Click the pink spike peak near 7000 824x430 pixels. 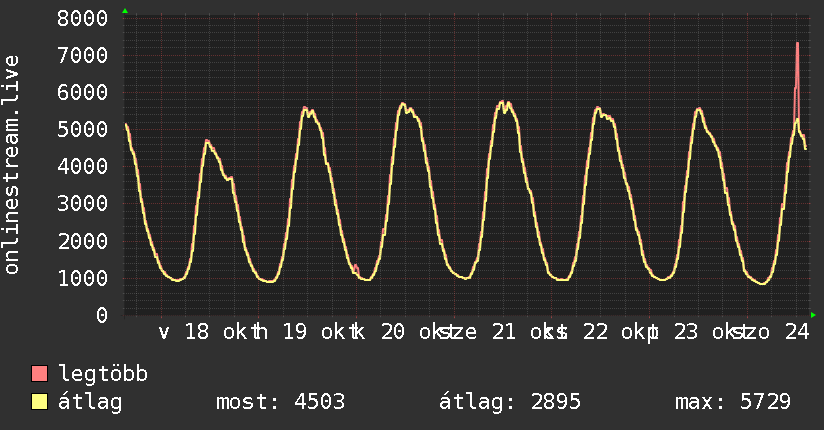[x=797, y=44]
